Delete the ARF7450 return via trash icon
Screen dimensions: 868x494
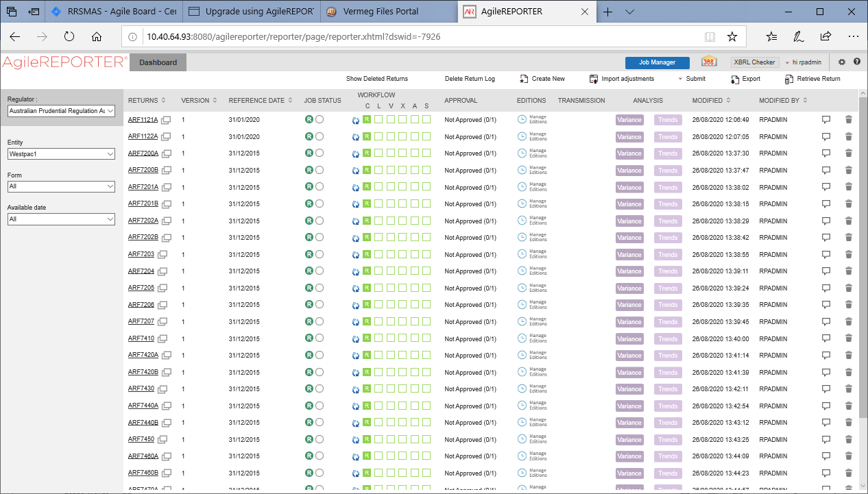pos(848,439)
